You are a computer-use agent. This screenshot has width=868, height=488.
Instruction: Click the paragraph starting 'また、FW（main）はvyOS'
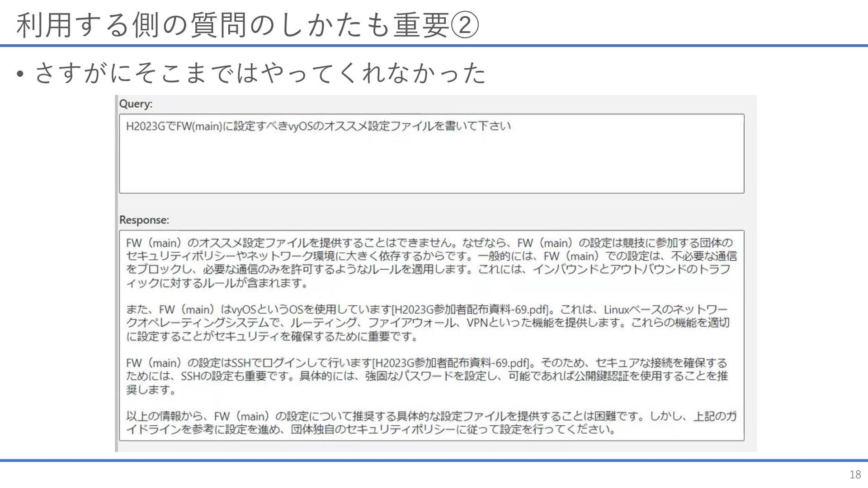(x=428, y=323)
